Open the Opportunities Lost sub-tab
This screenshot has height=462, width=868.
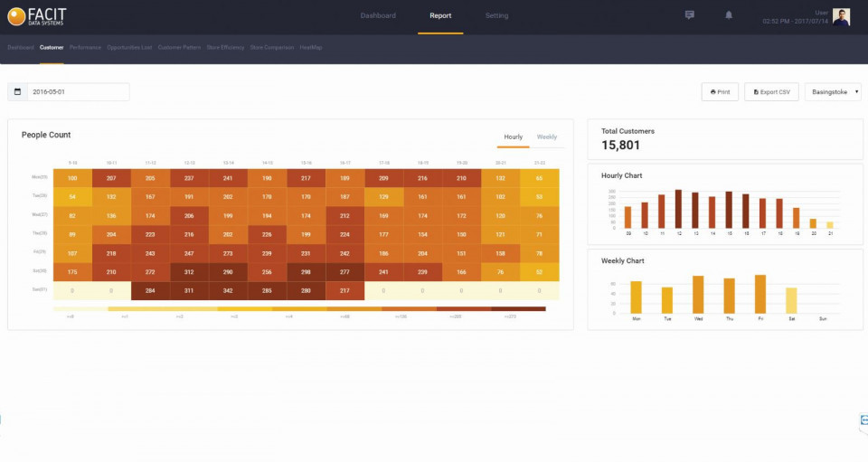129,47
